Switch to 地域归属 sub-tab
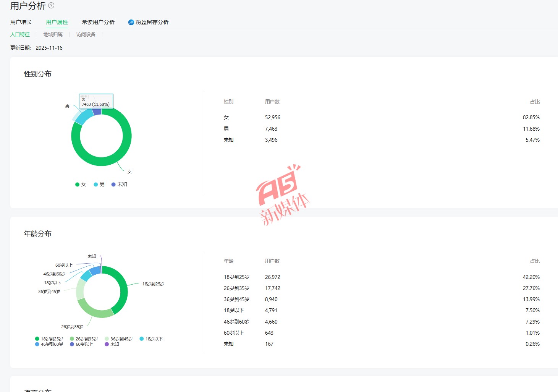Screen dimensions: 558x392 coord(53,34)
